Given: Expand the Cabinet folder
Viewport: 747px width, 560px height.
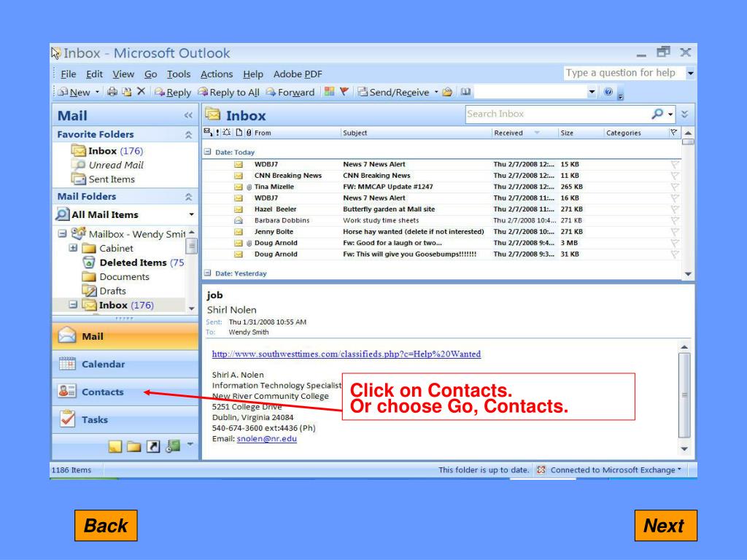Looking at the screenshot, I should [73, 248].
